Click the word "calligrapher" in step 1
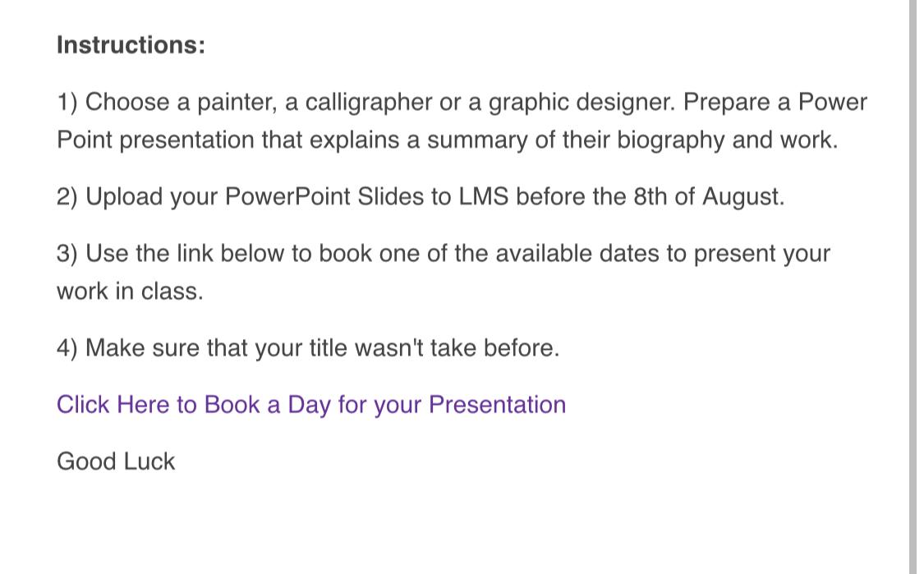The height and width of the screenshot is (574, 924). [368, 103]
